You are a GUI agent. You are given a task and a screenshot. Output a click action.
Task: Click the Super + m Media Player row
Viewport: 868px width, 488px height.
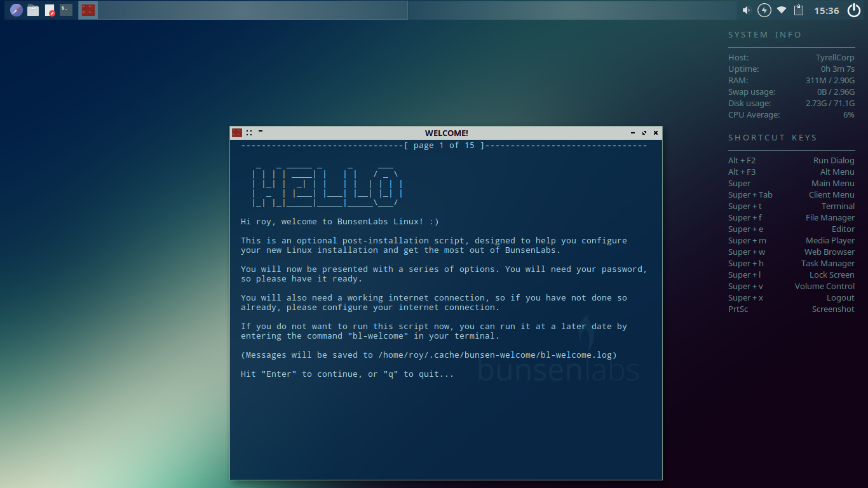[x=791, y=241]
